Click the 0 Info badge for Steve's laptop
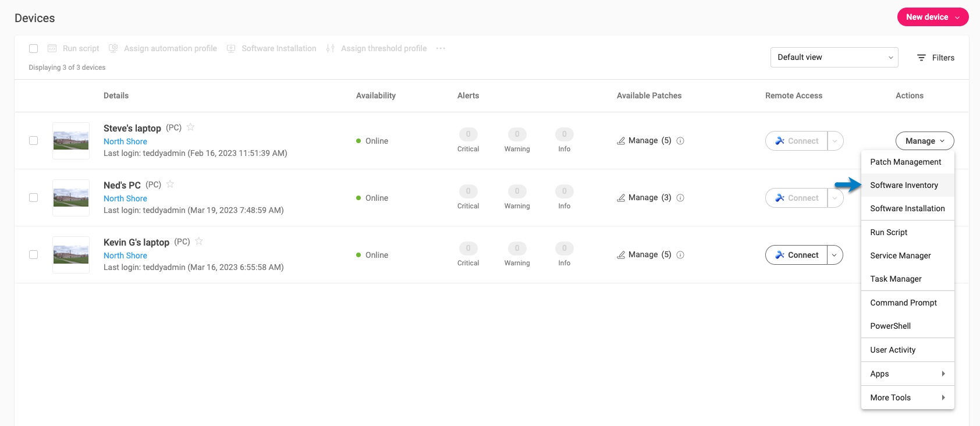Image resolution: width=980 pixels, height=426 pixels. coord(564,134)
